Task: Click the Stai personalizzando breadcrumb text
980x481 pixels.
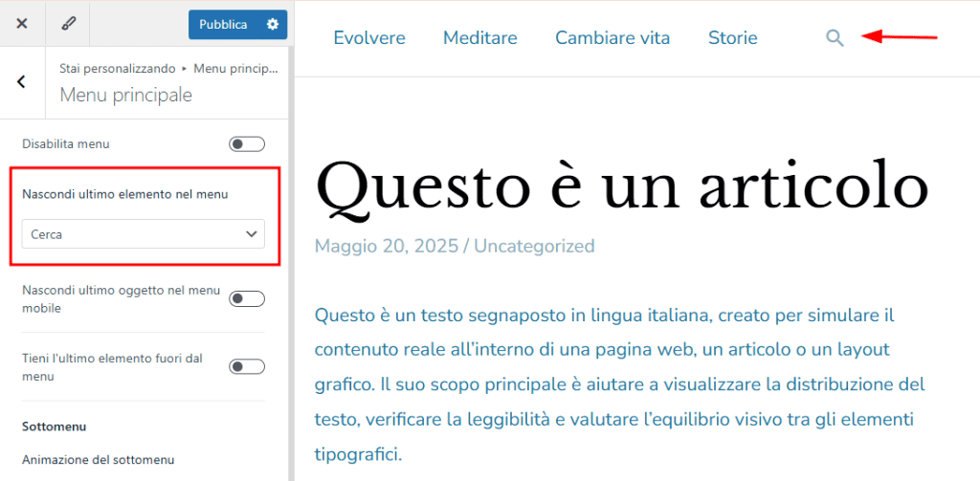Action: tap(118, 68)
